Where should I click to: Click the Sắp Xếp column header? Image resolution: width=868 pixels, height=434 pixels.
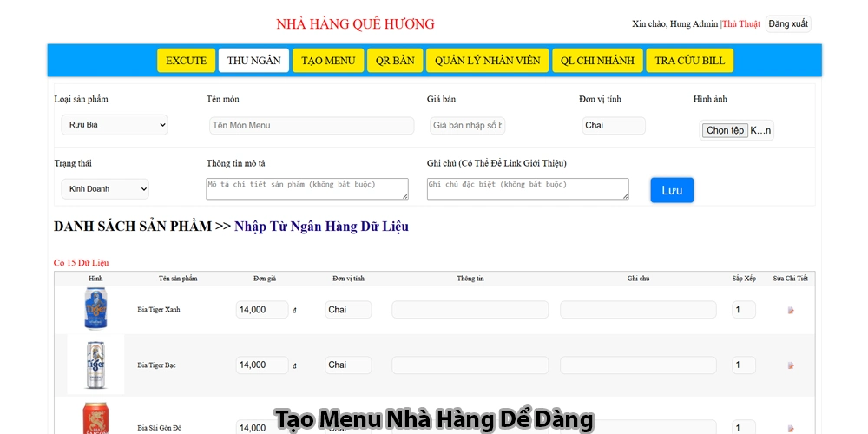point(744,279)
